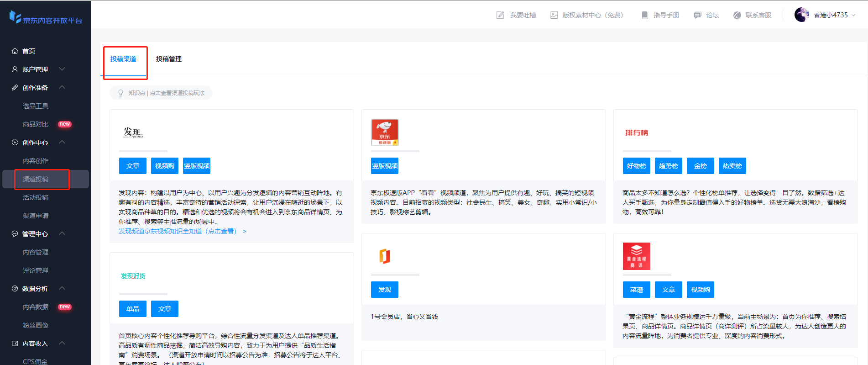This screenshot has width=868, height=365.
Task: Click the 发现好货 channel logo
Action: [x=133, y=276]
